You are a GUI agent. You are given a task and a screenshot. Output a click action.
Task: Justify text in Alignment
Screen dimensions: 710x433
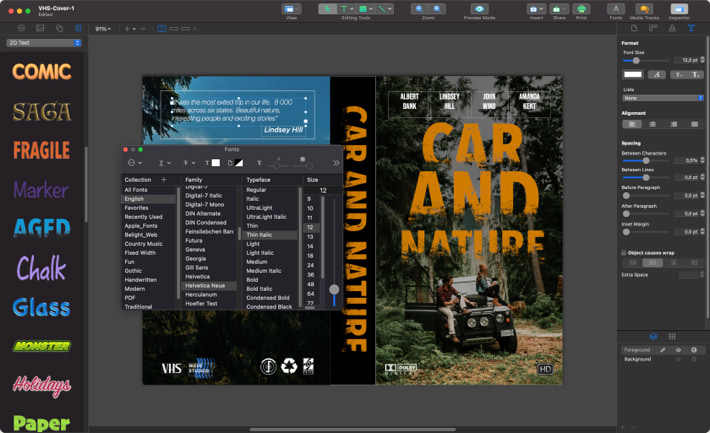tap(694, 124)
